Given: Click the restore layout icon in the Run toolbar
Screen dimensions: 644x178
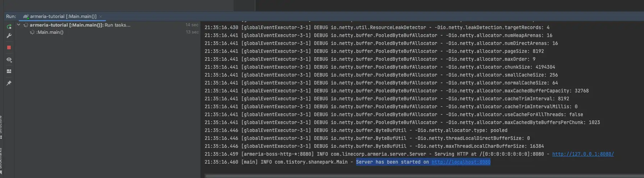Looking at the screenshot, I should pos(9,71).
